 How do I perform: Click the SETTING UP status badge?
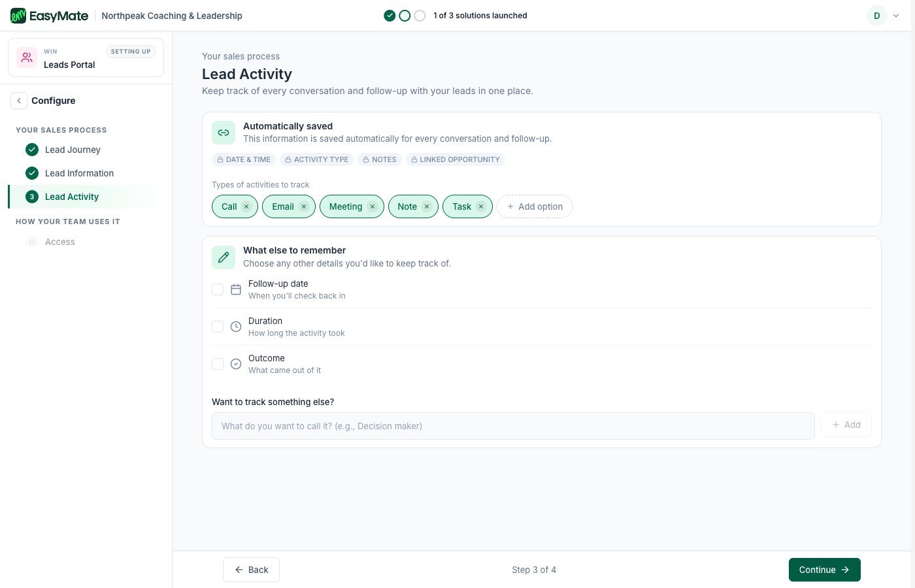[131, 52]
